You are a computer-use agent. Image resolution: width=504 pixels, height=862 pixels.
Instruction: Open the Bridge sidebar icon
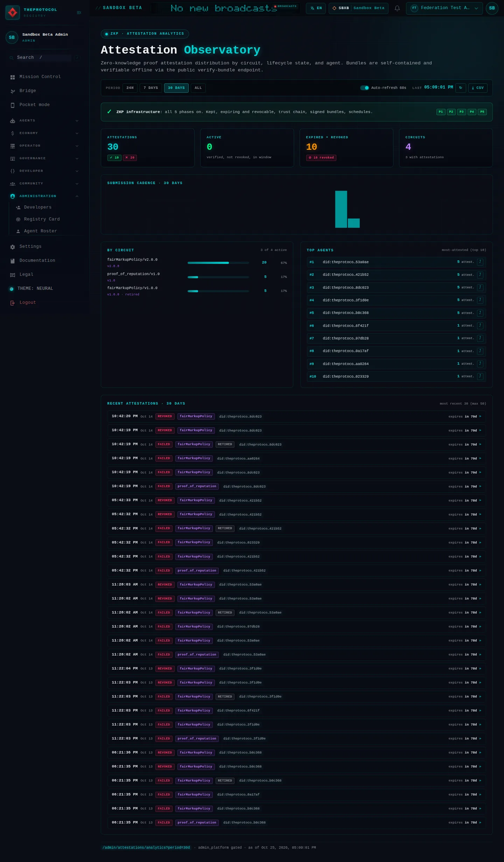(x=13, y=91)
